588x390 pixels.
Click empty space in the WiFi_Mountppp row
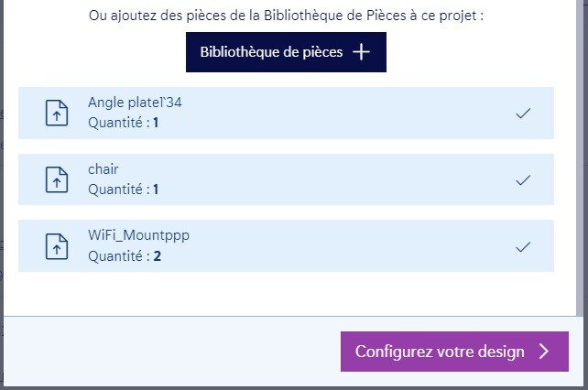click(348, 246)
